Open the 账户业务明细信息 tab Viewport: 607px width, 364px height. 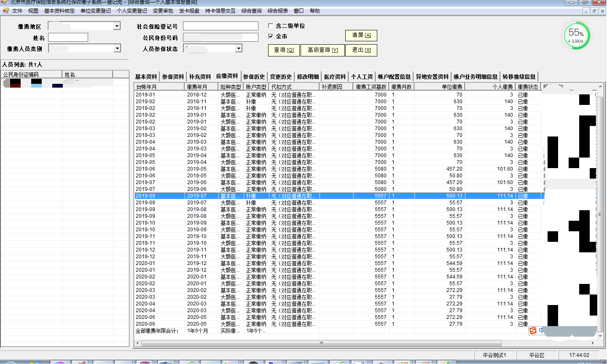(x=475, y=77)
